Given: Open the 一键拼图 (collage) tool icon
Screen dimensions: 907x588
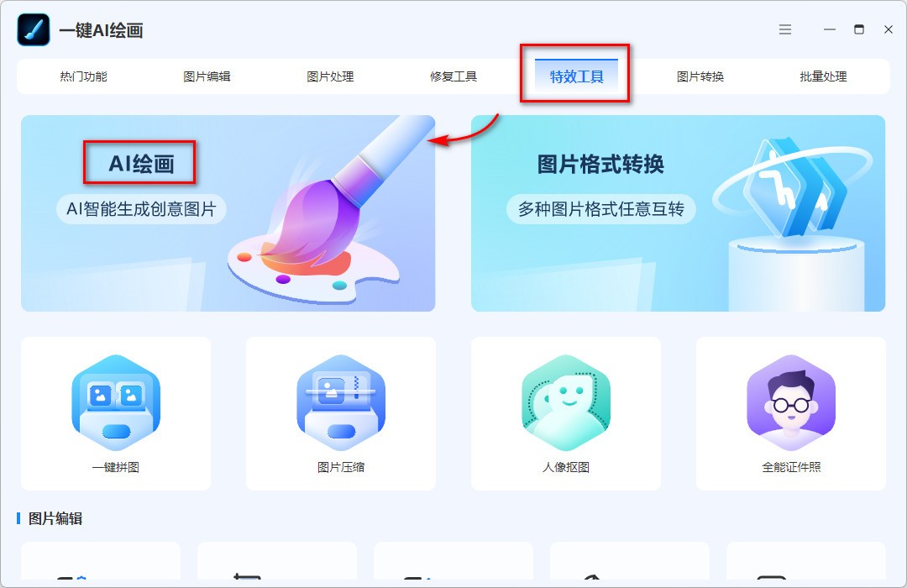Looking at the screenshot, I should pos(115,403).
